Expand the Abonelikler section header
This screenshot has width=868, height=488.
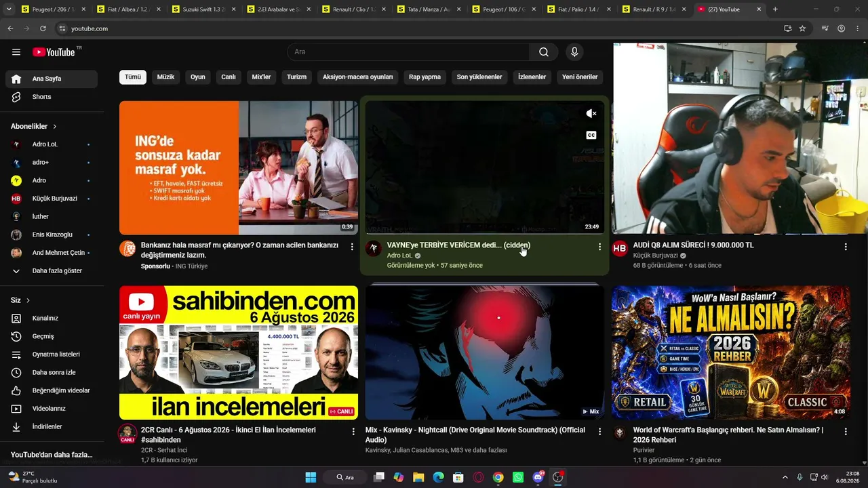click(x=34, y=127)
